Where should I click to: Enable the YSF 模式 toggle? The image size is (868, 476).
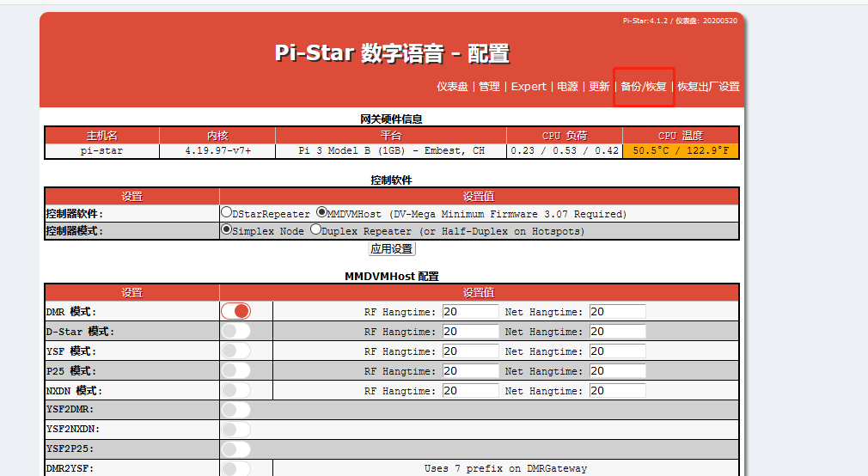point(235,351)
